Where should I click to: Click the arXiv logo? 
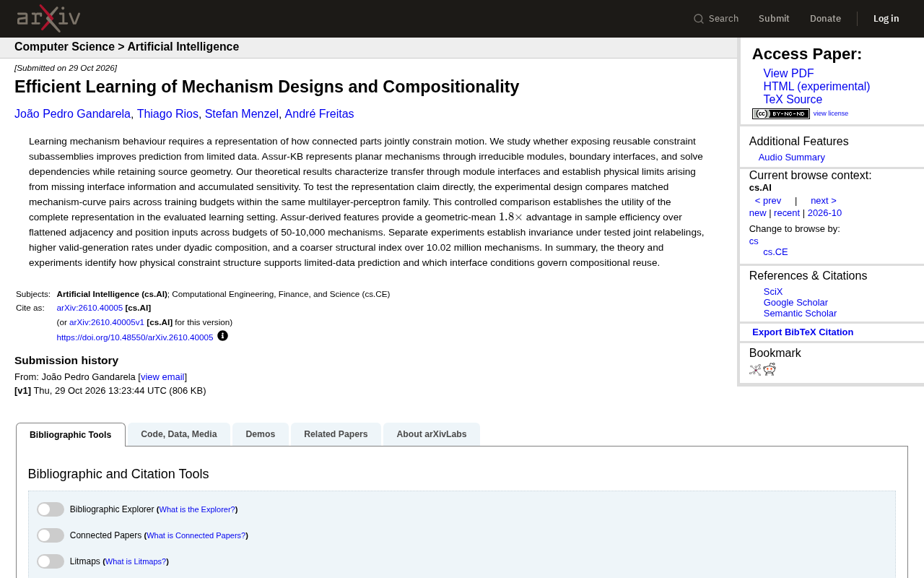tap(48, 18)
